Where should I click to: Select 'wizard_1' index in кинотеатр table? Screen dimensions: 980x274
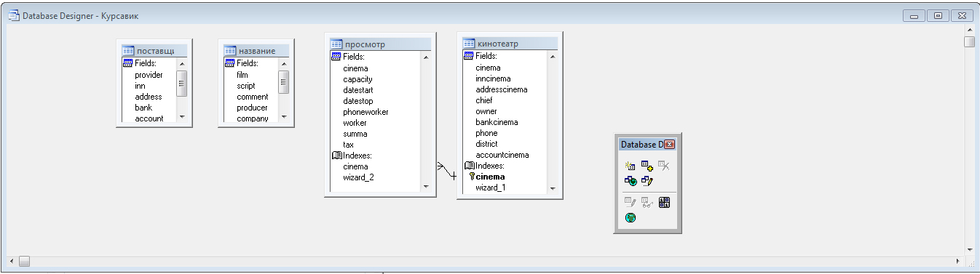click(x=490, y=188)
